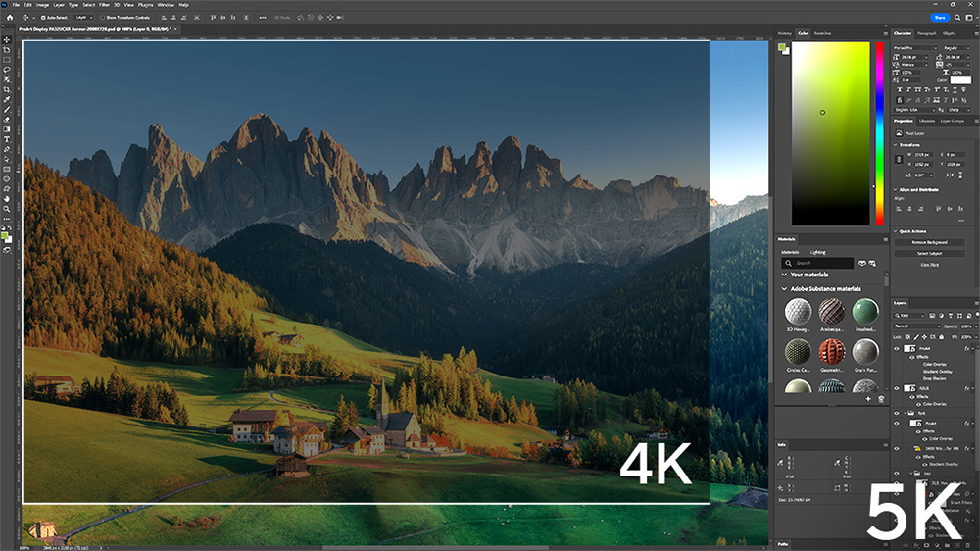Click the Select Subject button

pos(928,253)
